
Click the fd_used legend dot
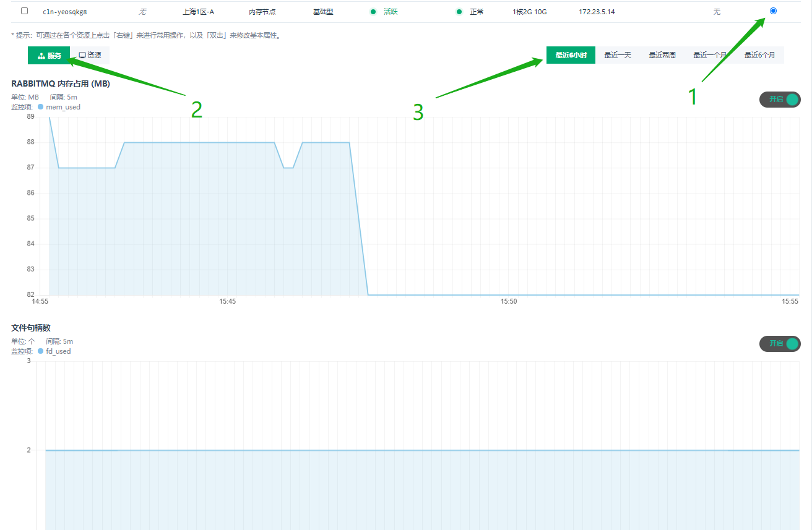(41, 351)
